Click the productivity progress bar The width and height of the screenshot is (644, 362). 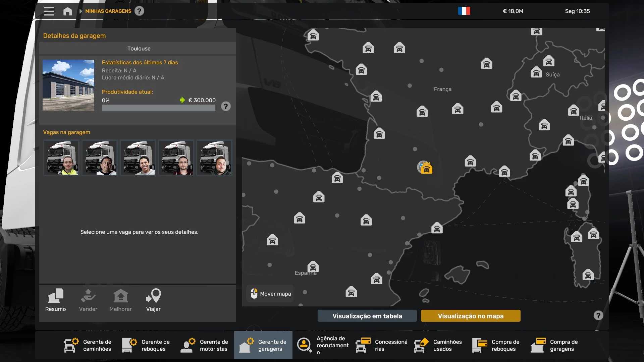[x=158, y=108]
